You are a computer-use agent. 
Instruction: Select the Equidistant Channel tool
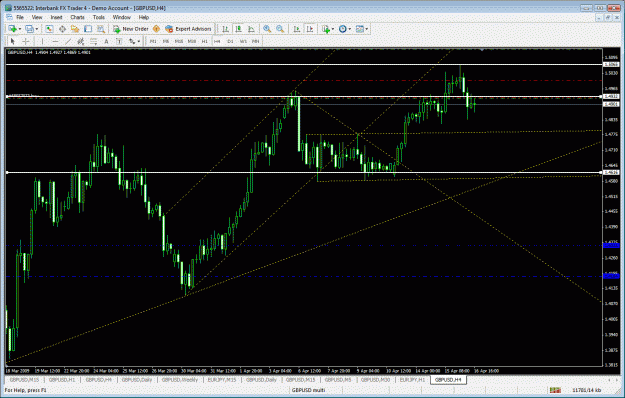coord(81,41)
